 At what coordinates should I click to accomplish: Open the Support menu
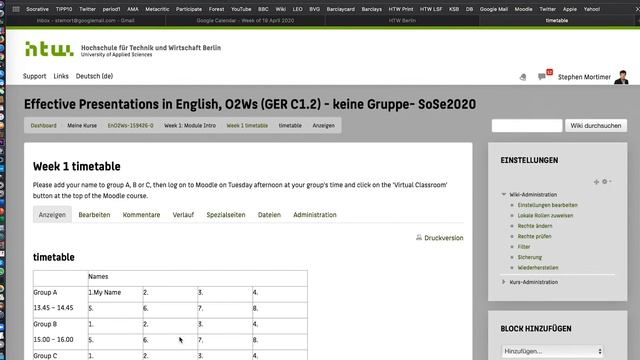click(34, 76)
